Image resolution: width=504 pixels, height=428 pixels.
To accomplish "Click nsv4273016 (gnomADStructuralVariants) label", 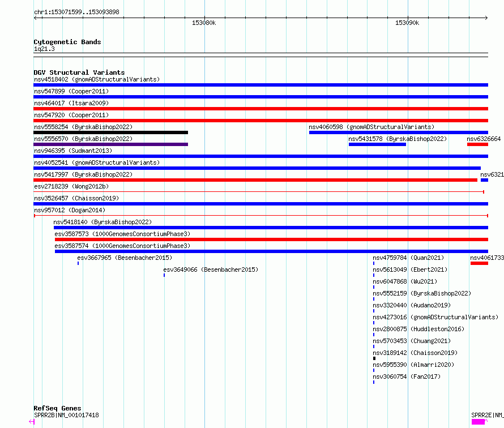I will coord(435,317).
